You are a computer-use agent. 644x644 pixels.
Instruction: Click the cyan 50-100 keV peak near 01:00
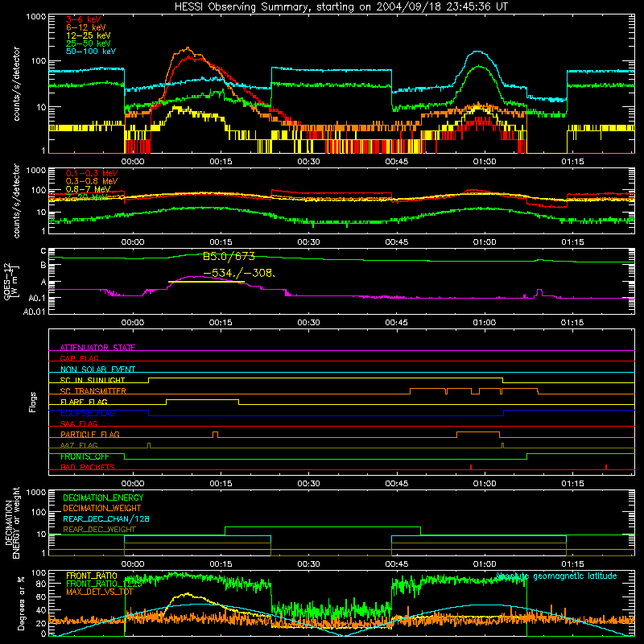click(477, 52)
